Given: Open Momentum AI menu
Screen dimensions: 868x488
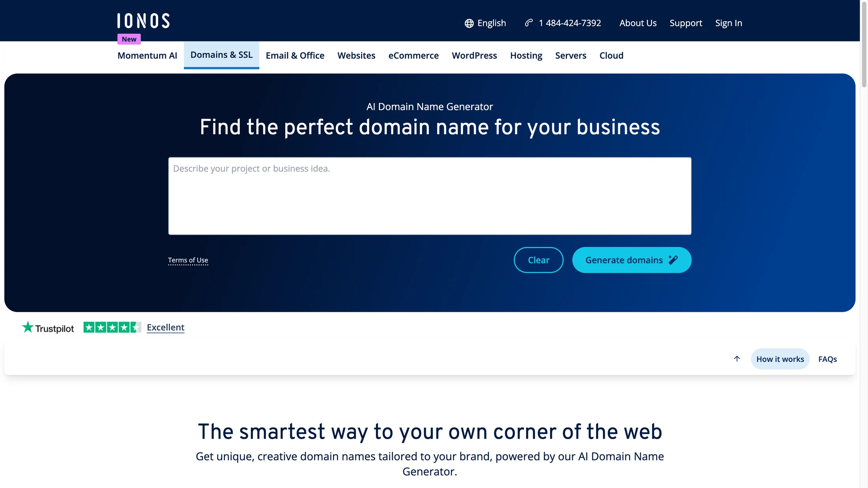Looking at the screenshot, I should click(x=147, y=55).
